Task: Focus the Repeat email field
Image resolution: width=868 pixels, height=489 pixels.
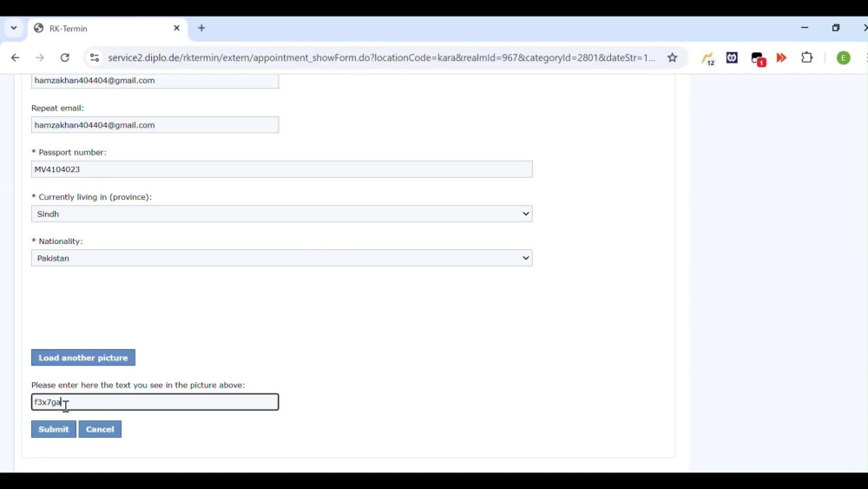Action: (x=155, y=124)
